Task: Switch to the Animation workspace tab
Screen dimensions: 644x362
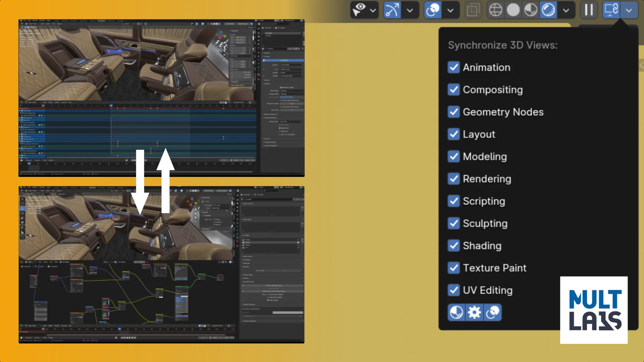Action: 102,20
